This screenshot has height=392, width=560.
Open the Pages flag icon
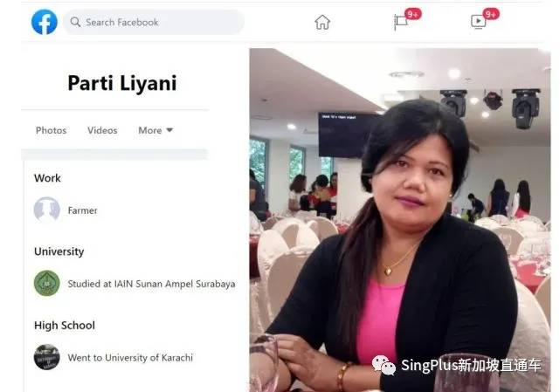tap(400, 22)
